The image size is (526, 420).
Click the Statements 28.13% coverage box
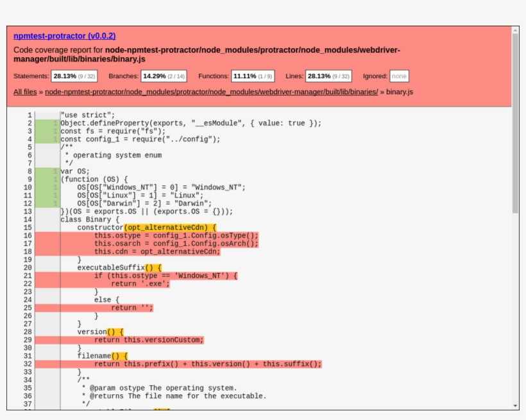(74, 76)
